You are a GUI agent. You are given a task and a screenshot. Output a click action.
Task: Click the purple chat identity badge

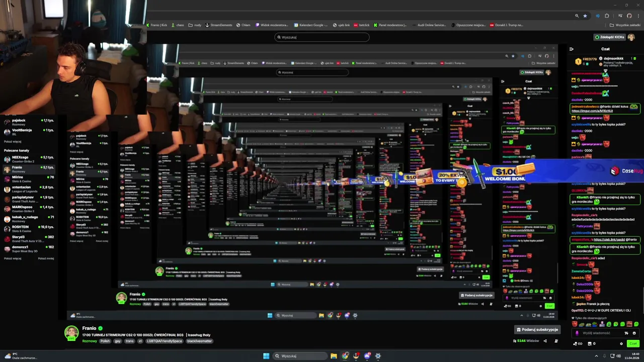tap(577, 333)
